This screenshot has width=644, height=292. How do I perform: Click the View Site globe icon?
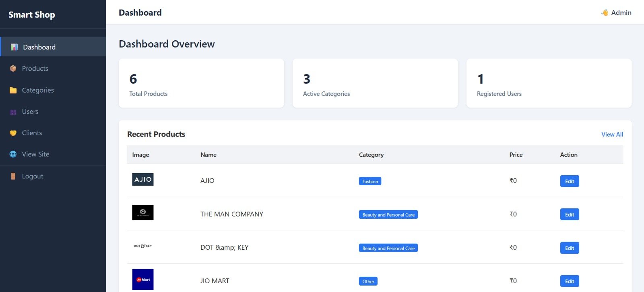pos(13,154)
